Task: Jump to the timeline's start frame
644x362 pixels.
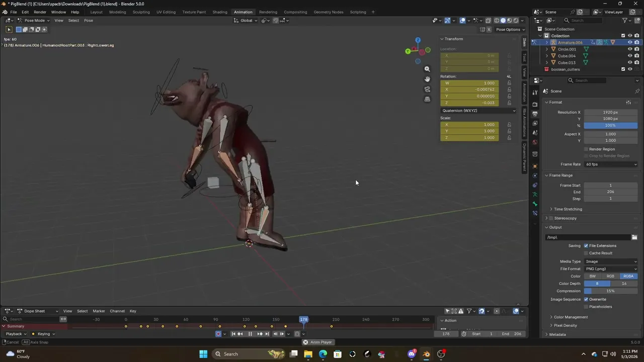Action: [x=233, y=334]
